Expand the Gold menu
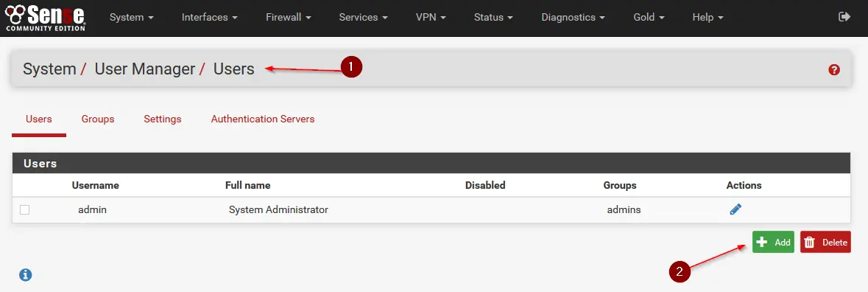The width and height of the screenshot is (868, 292). click(x=648, y=17)
